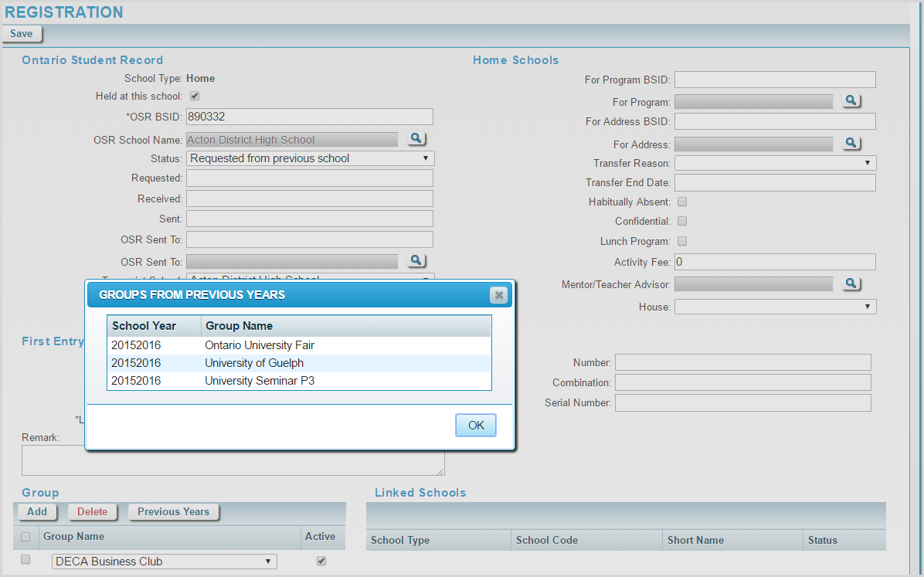Toggle the Habitually Absent checkbox
Image resolution: width=924 pixels, height=577 pixels.
click(x=682, y=202)
